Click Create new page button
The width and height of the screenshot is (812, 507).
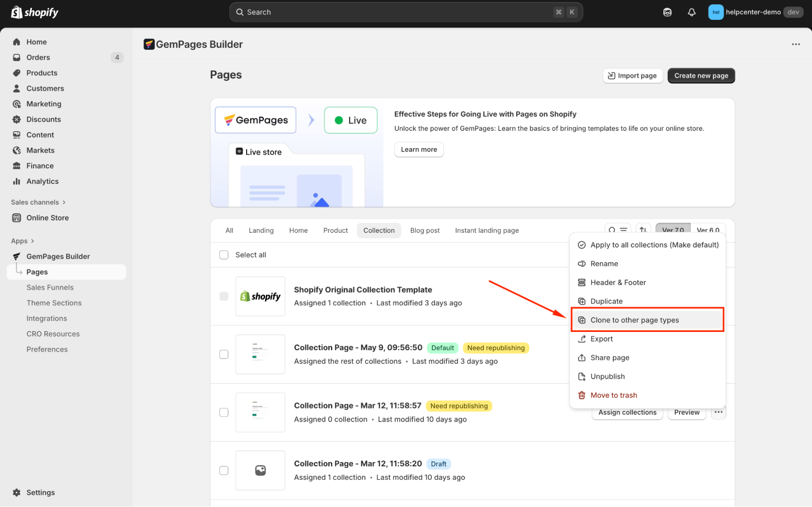pyautogui.click(x=701, y=76)
